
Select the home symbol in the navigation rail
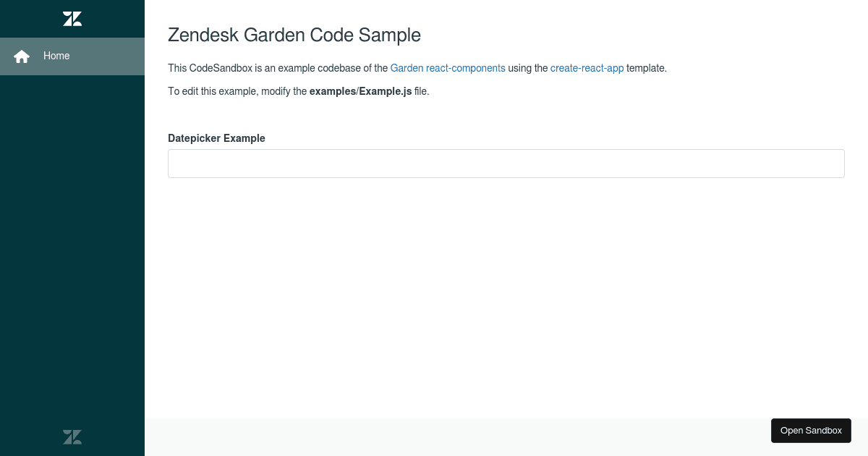point(22,56)
